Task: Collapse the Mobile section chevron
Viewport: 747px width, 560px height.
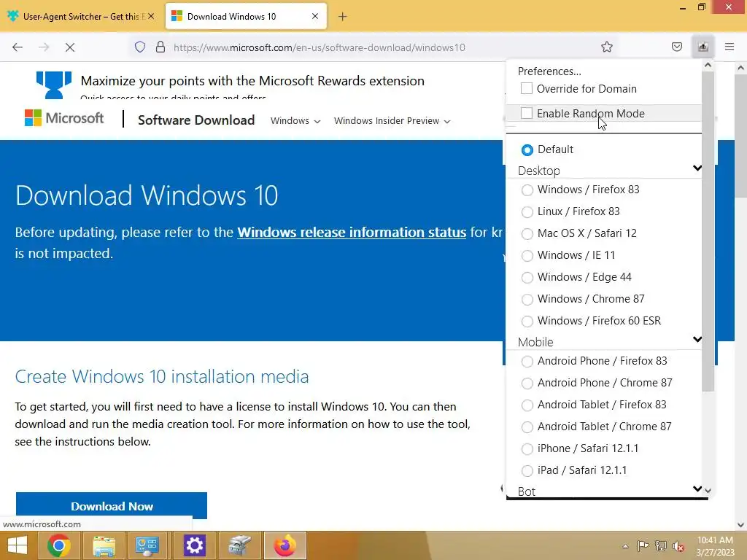Action: 697,340
